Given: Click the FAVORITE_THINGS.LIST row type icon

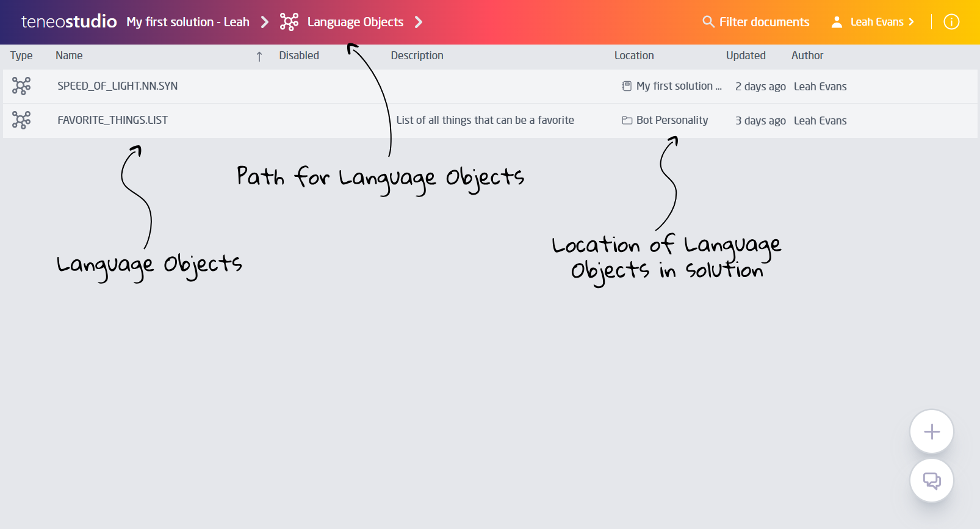Looking at the screenshot, I should tap(21, 120).
